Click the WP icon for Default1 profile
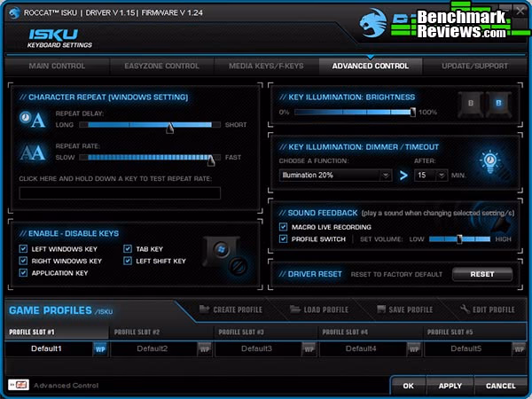532x399 pixels. (x=100, y=349)
